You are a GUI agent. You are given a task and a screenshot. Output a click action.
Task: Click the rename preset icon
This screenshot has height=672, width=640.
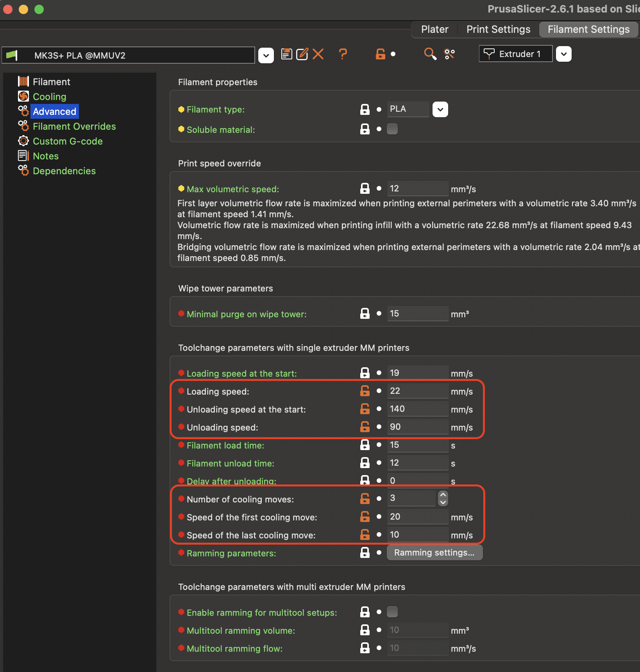(x=302, y=54)
